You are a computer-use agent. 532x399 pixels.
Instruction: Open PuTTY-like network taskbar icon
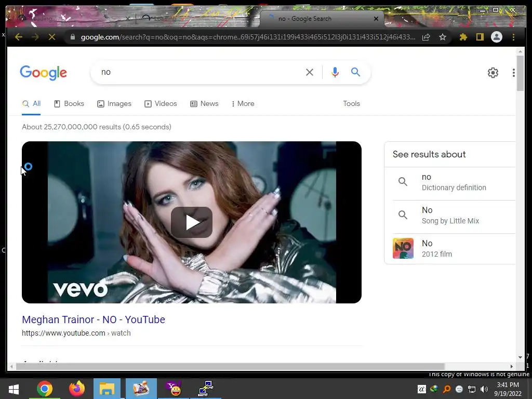click(206, 389)
